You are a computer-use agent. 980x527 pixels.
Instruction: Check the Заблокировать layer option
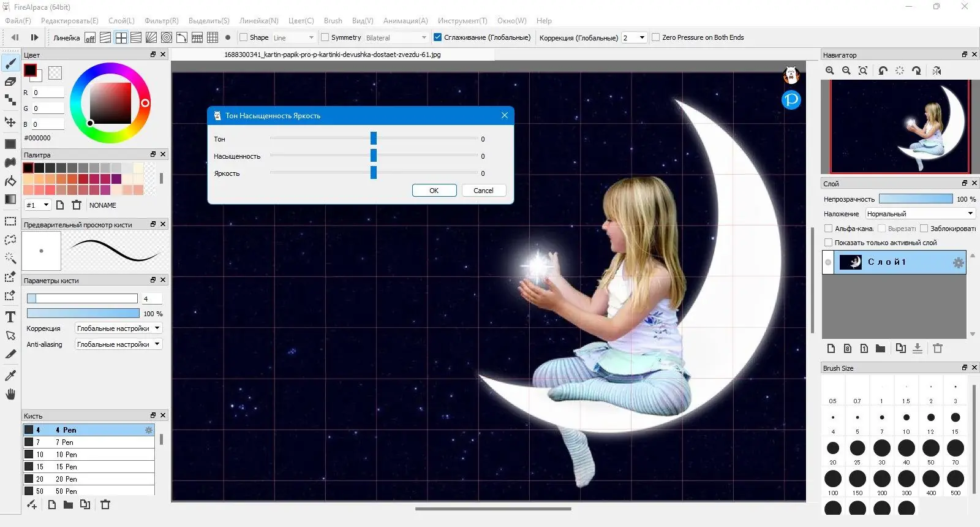(x=924, y=229)
